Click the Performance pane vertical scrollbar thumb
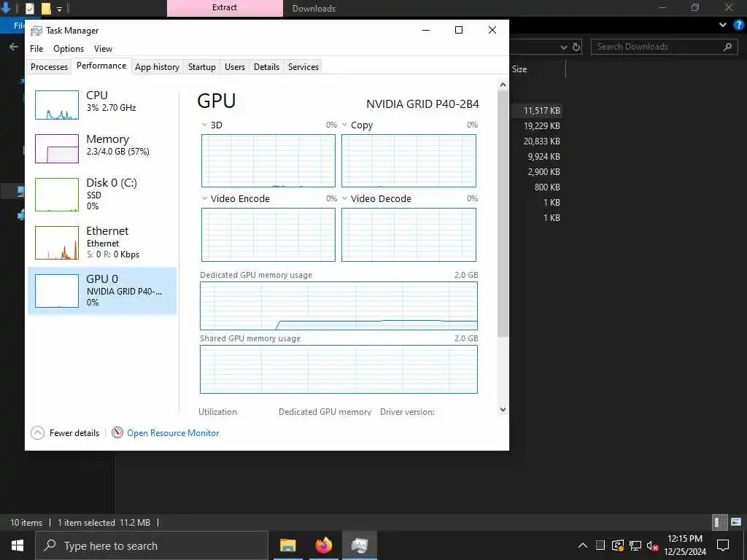Image resolution: width=747 pixels, height=560 pixels. [503, 214]
